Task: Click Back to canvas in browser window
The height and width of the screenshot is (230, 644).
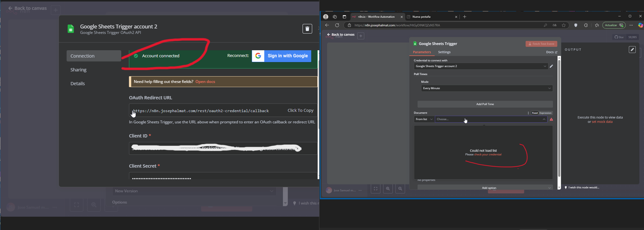Action: (x=341, y=34)
